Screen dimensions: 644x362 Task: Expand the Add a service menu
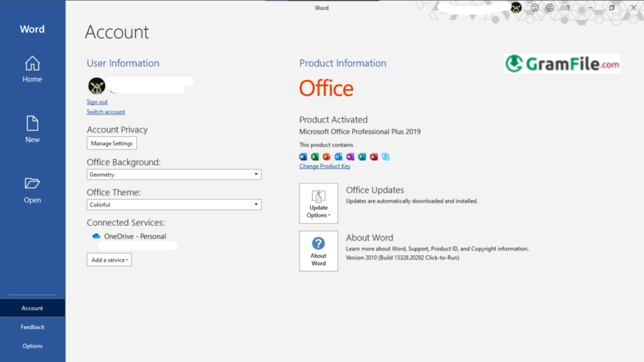pyautogui.click(x=109, y=259)
